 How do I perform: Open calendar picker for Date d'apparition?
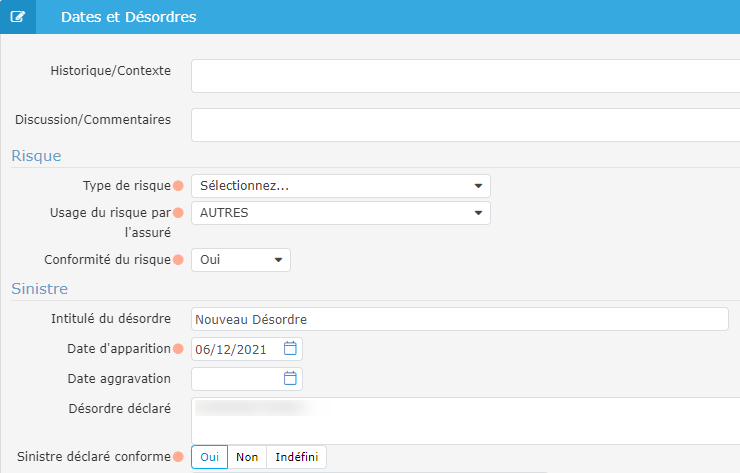tap(290, 349)
